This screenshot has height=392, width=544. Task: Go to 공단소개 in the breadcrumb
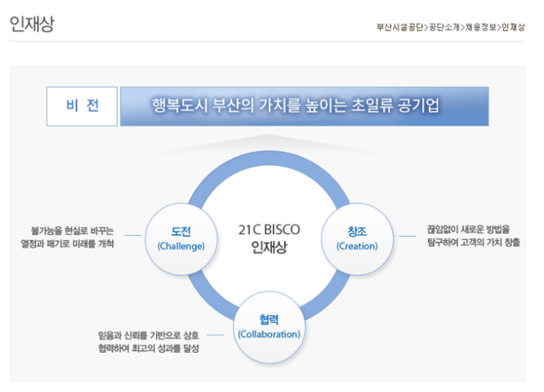click(444, 27)
